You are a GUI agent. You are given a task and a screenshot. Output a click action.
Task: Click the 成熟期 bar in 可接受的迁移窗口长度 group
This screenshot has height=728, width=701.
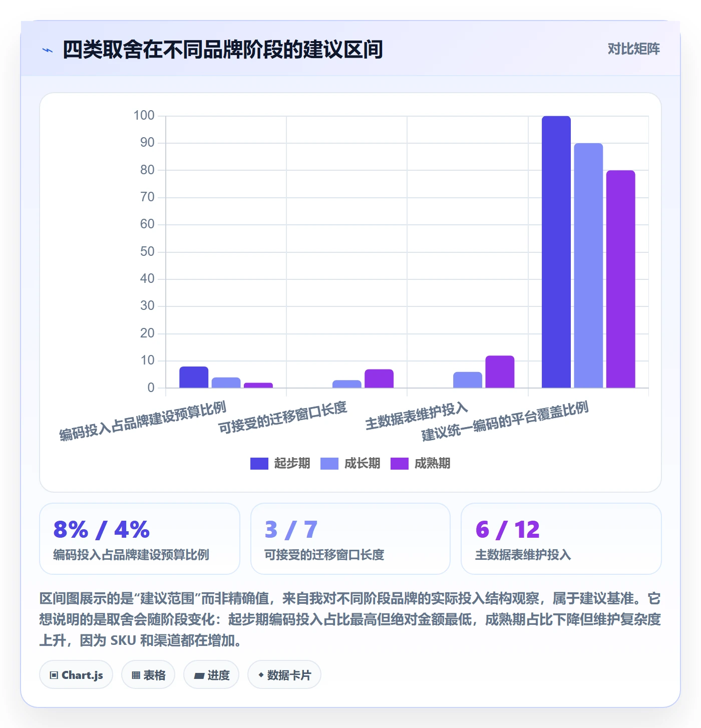point(379,379)
